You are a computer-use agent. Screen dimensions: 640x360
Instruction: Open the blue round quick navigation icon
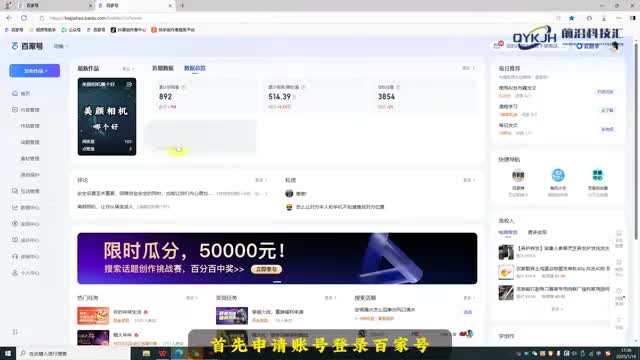(x=558, y=176)
